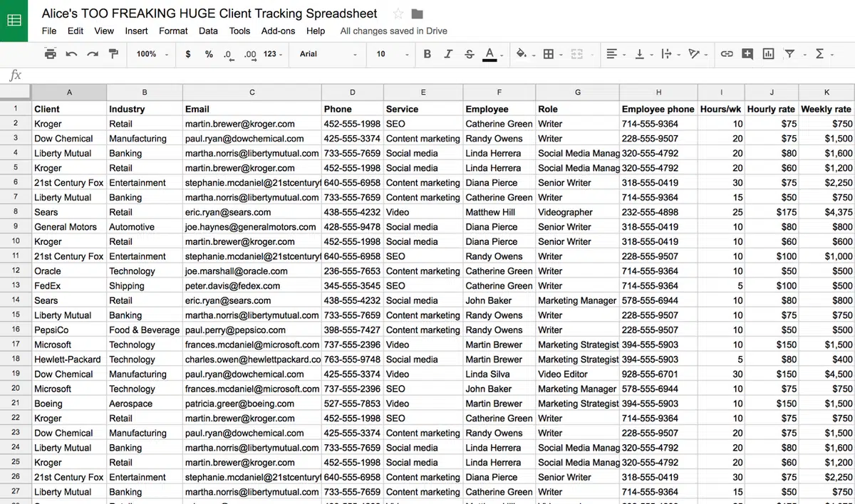The image size is (855, 504).
Task: Click the Move to folder icon
Action: click(418, 14)
